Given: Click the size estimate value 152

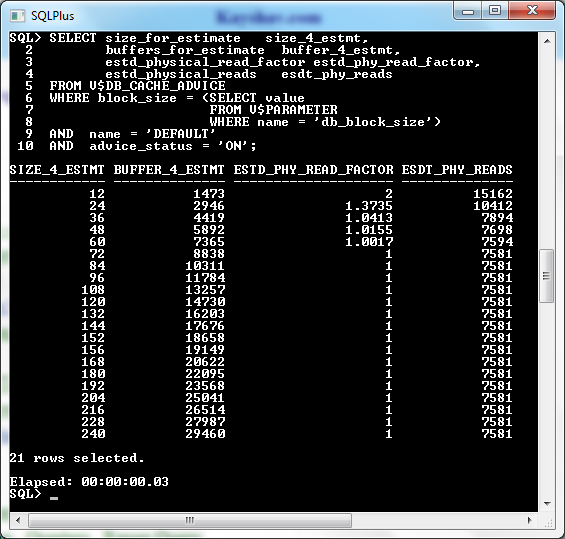Looking at the screenshot, I should [93, 338].
